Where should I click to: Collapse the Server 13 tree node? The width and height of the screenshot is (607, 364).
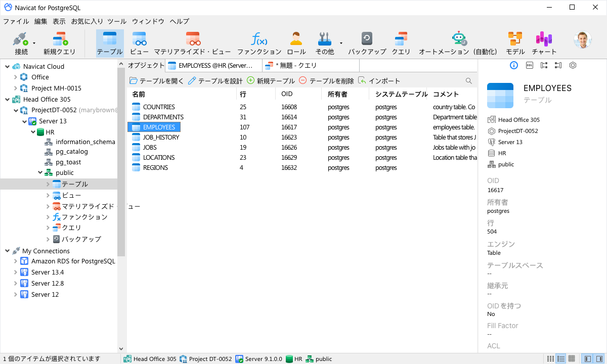[x=24, y=121]
